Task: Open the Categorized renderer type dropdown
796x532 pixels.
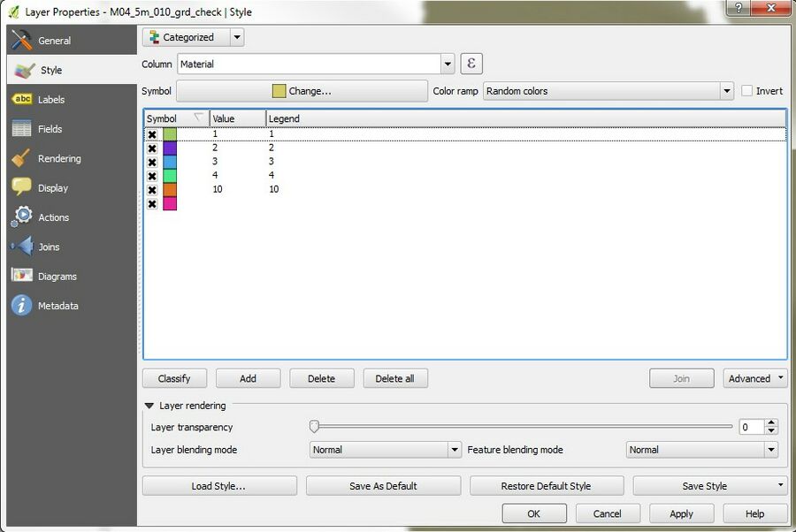Action: pyautogui.click(x=193, y=37)
